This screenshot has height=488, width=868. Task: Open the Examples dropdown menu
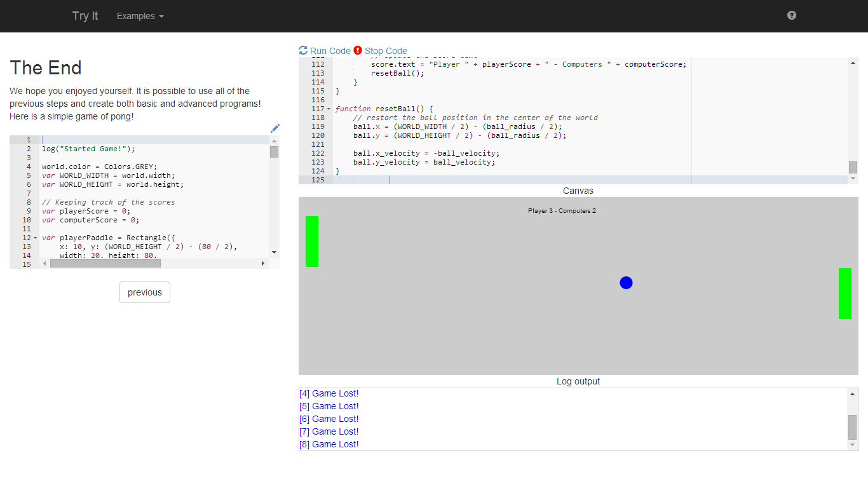click(140, 16)
